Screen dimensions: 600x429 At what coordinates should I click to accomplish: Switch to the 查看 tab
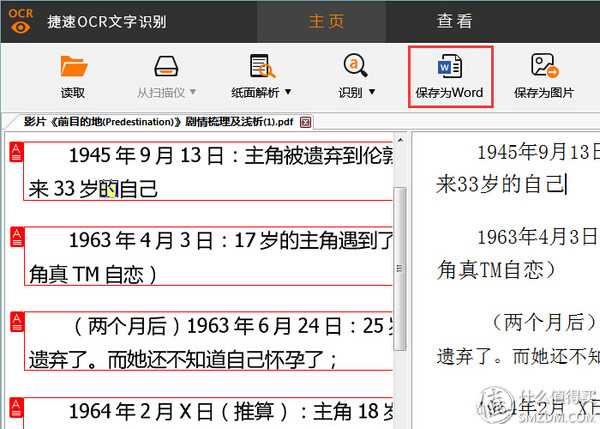[455, 21]
